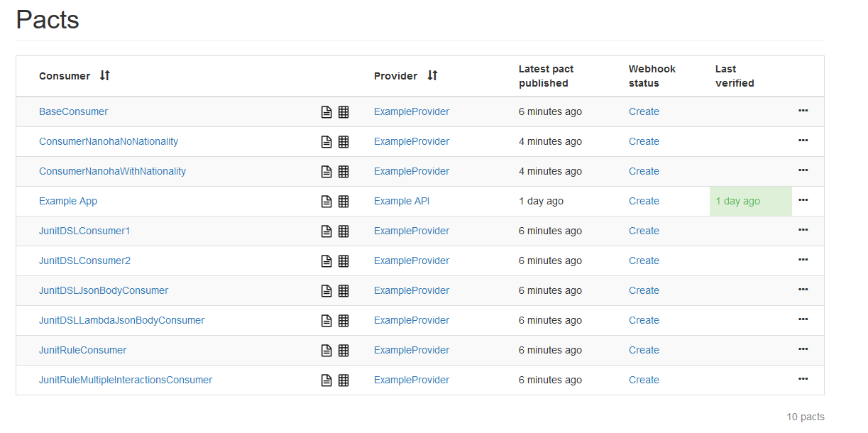
Task: Open JunitRuleMultipleInteractionsConsumer consumer link
Action: tap(126, 380)
